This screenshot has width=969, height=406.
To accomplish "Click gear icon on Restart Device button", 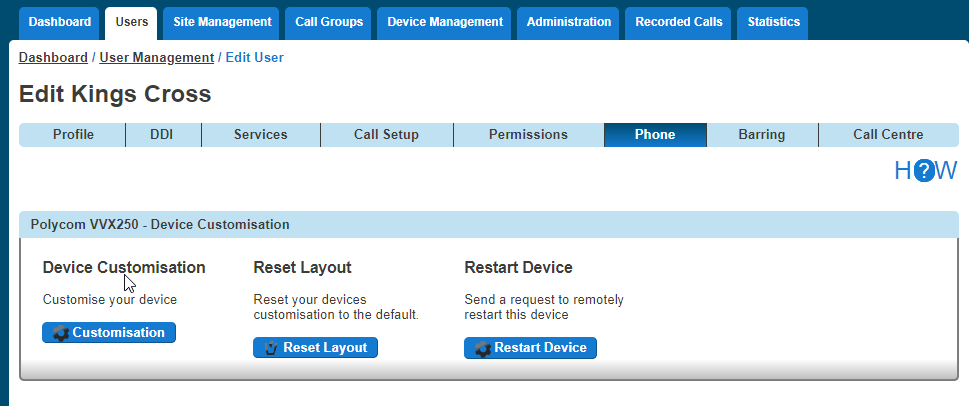I will pyautogui.click(x=483, y=348).
